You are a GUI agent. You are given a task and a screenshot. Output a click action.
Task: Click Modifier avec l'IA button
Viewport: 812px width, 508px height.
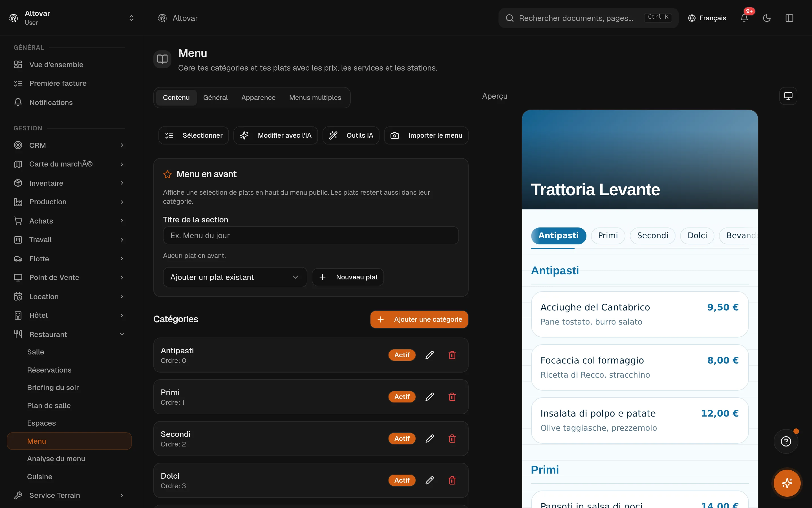pos(275,135)
